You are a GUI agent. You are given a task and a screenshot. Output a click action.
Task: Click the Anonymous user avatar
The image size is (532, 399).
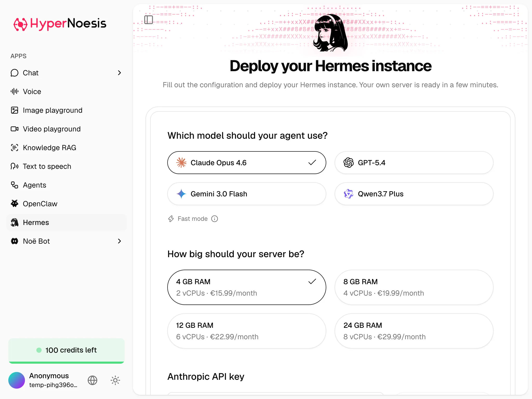[x=17, y=380]
